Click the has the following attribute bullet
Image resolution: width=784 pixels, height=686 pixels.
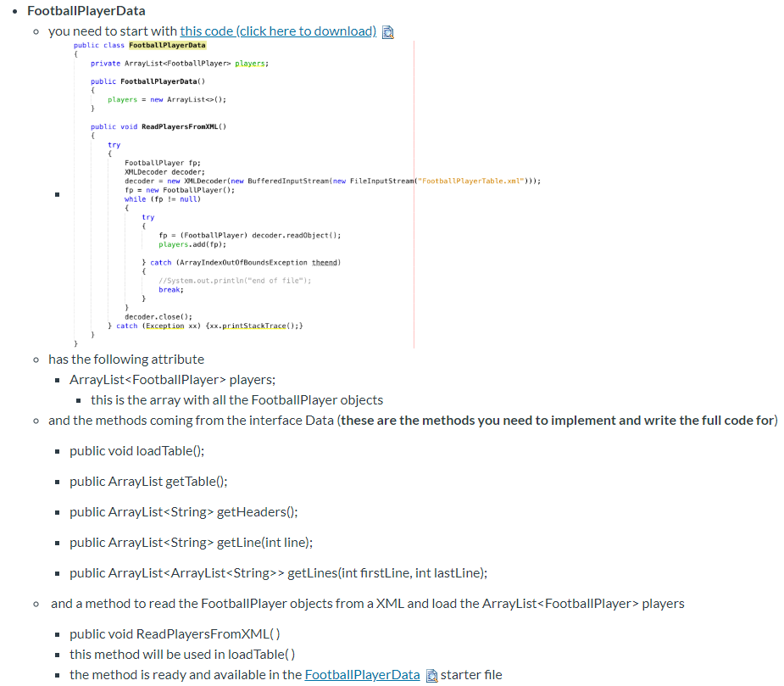(x=125, y=359)
